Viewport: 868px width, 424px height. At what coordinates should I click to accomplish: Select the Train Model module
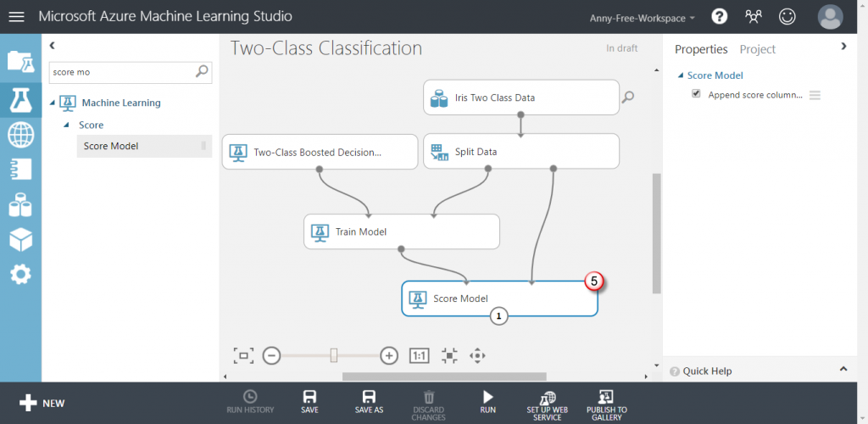coord(402,232)
